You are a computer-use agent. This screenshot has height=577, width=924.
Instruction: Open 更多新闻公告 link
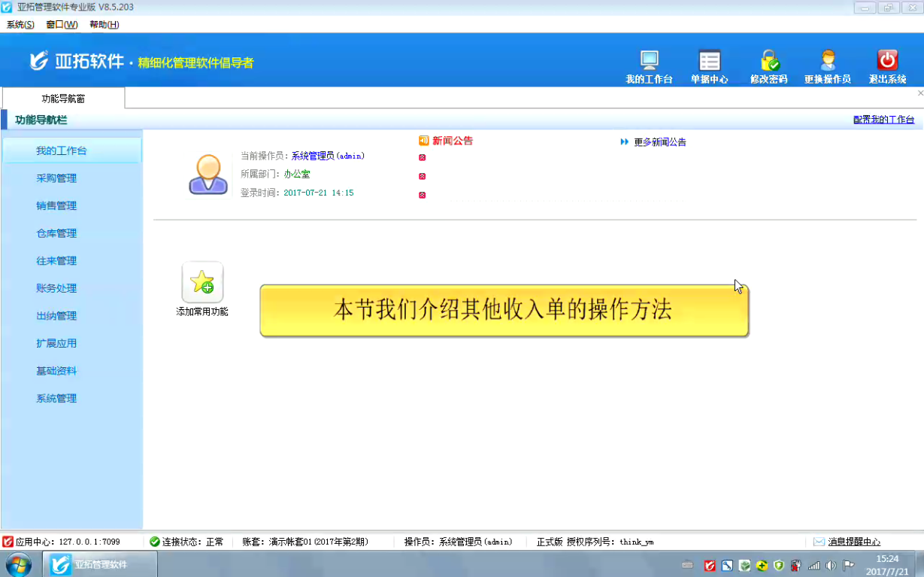659,142
